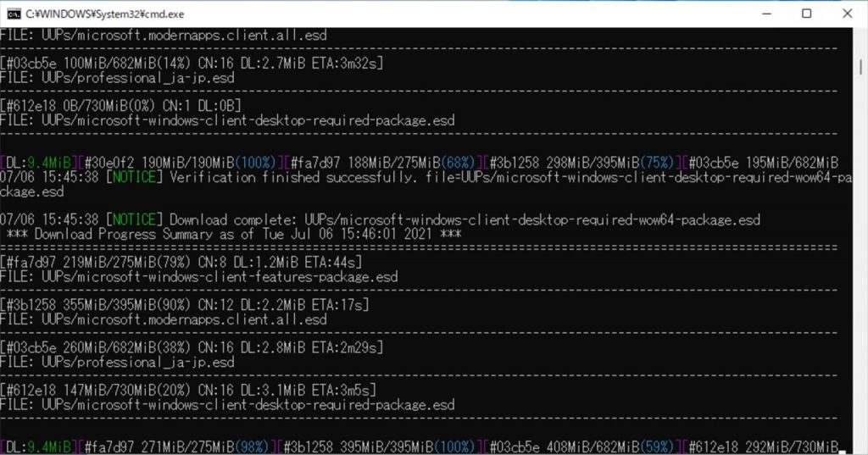The height and width of the screenshot is (455, 868).
Task: Click the '#03cb5e 260MiB/682MiB(38%)' progress line
Action: (192, 347)
